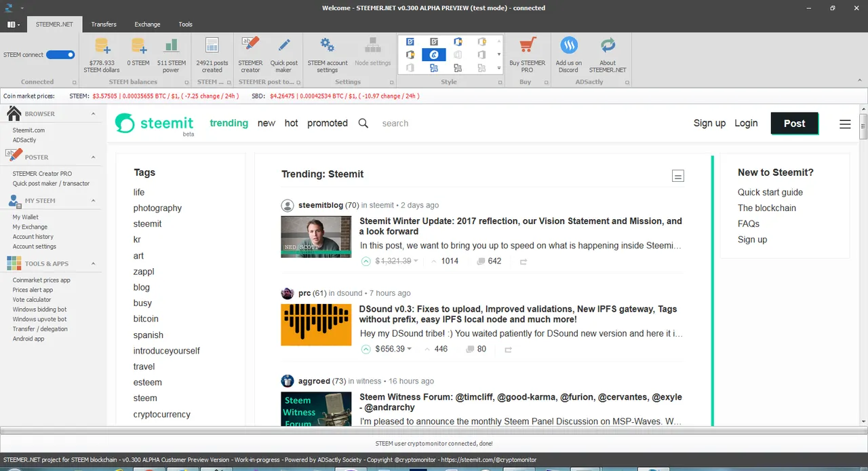This screenshot has height=471, width=868.
Task: Open STEEM account settings gears
Action: (327, 45)
